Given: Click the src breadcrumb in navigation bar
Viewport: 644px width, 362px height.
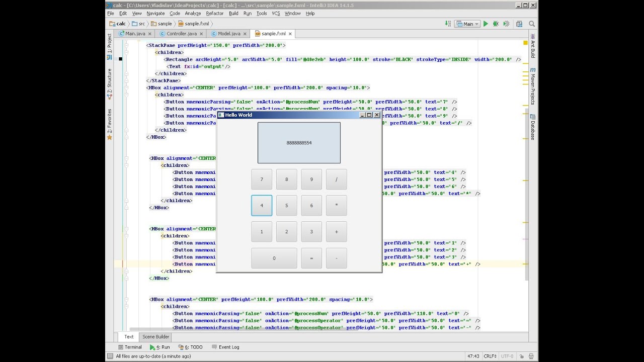Looking at the screenshot, I should (138, 24).
